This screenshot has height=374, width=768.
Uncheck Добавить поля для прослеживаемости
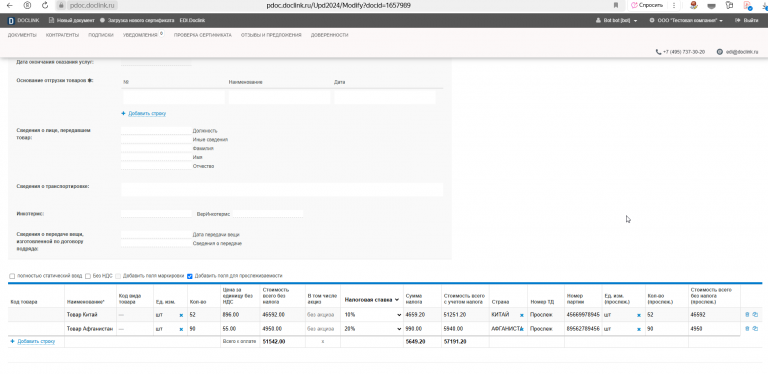click(190, 276)
